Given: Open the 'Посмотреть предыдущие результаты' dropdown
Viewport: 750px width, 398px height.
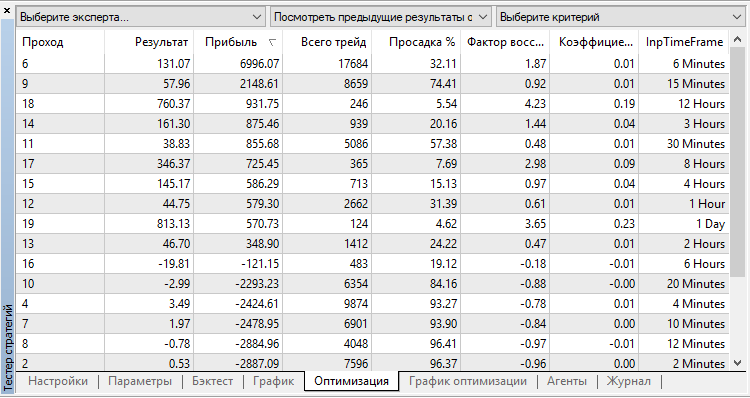Looking at the screenshot, I should 381,17.
